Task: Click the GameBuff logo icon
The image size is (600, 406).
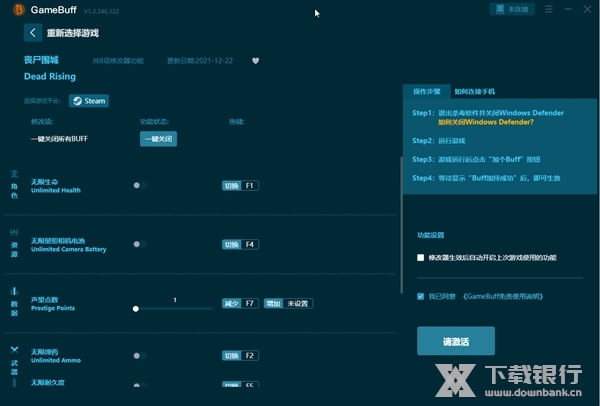Action: tap(13, 9)
